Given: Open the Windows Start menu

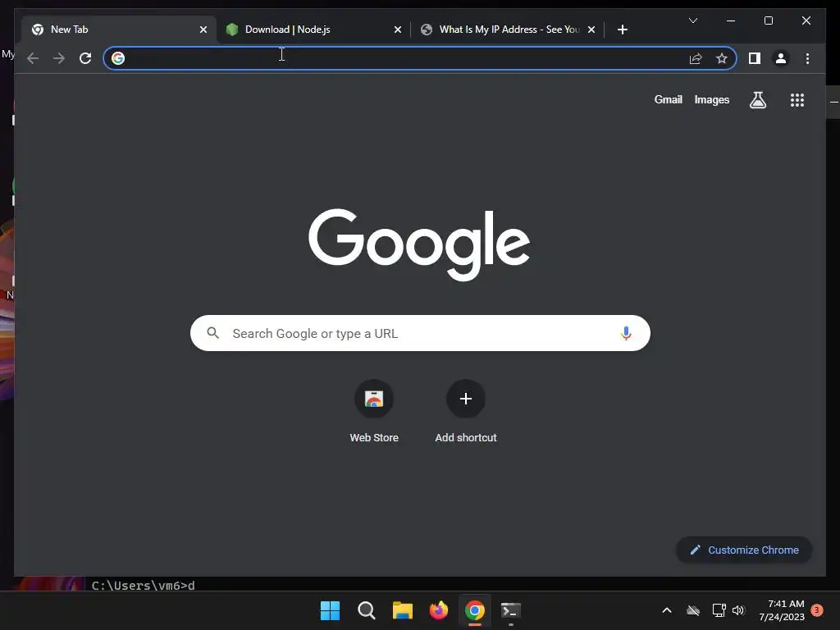Looking at the screenshot, I should click(x=330, y=610).
